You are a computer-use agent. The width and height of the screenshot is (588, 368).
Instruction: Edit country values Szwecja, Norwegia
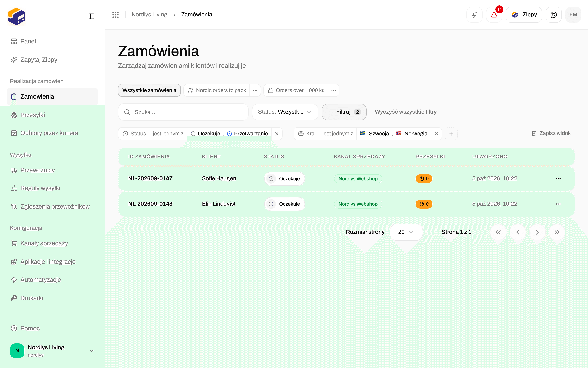click(394, 134)
